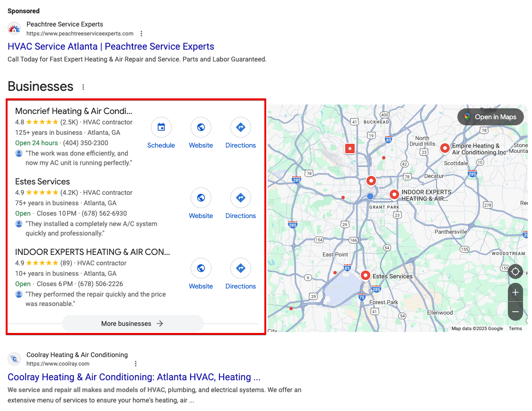
Task: Open the three-dot menu on the Coolray result
Action: 136,364
